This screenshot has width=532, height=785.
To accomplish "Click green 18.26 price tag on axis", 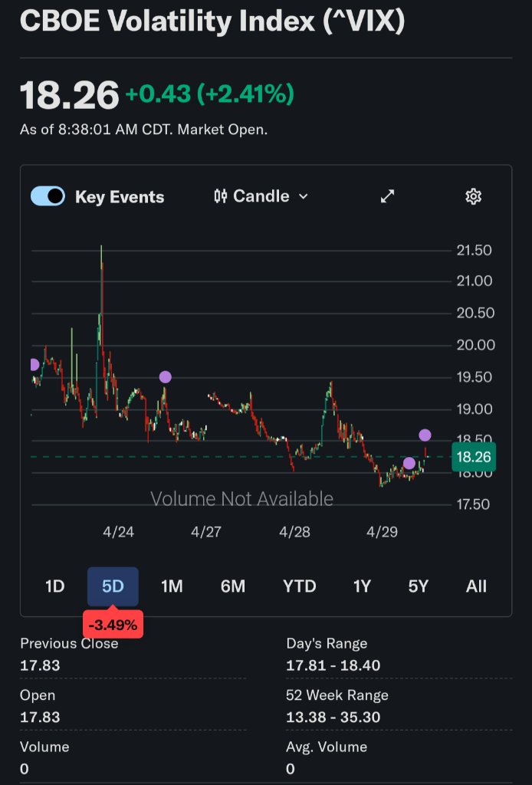I will point(474,458).
